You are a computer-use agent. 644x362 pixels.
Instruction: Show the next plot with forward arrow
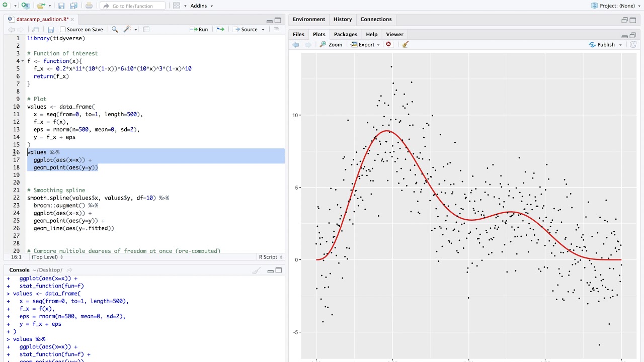(308, 44)
